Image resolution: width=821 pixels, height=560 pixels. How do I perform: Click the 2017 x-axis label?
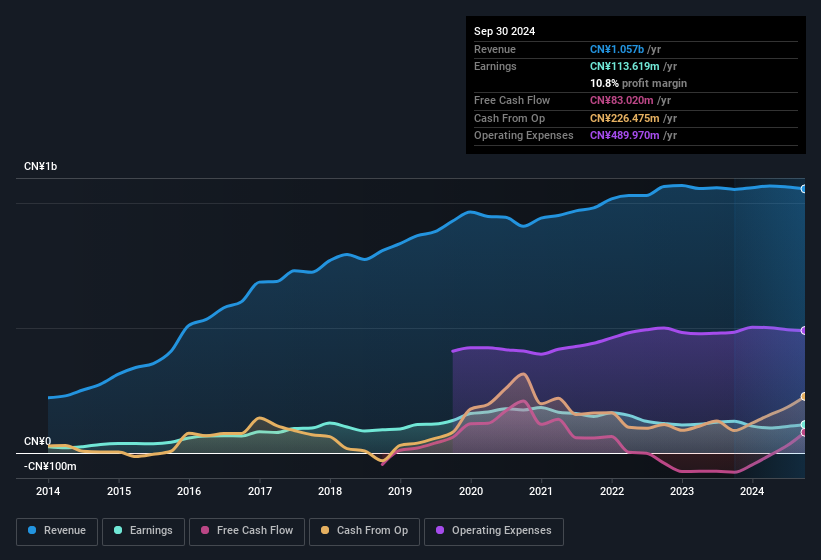click(260, 491)
